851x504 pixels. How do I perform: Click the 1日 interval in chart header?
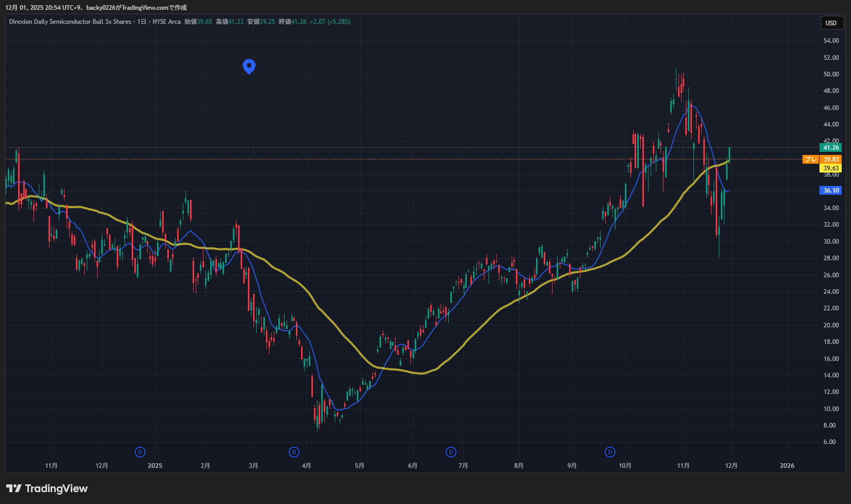141,22
